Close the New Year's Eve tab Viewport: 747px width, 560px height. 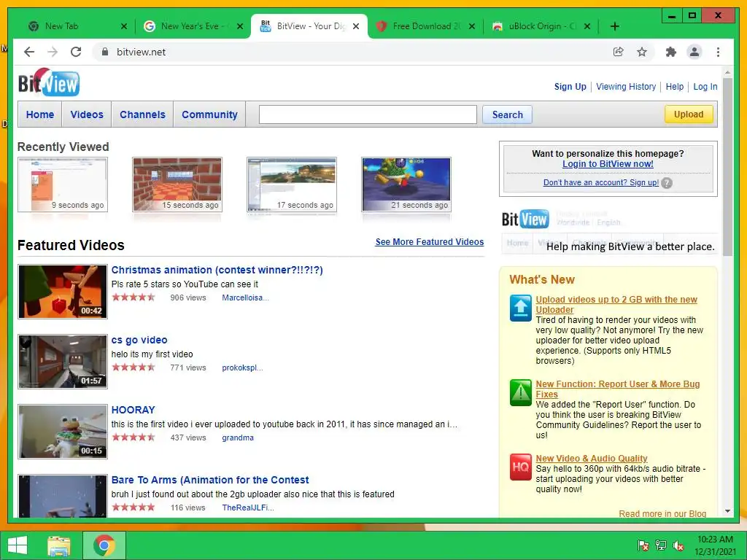pyautogui.click(x=240, y=26)
